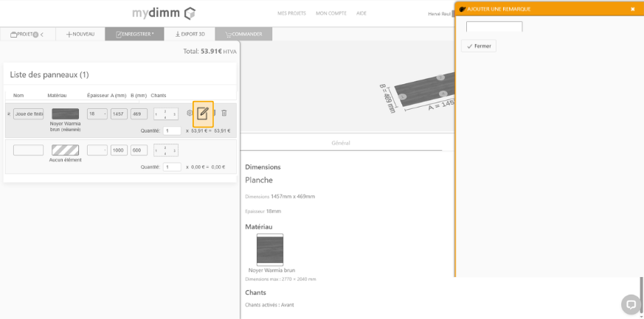Toggle edge banding selector for first panel
The height and width of the screenshot is (319, 644).
coord(165,114)
